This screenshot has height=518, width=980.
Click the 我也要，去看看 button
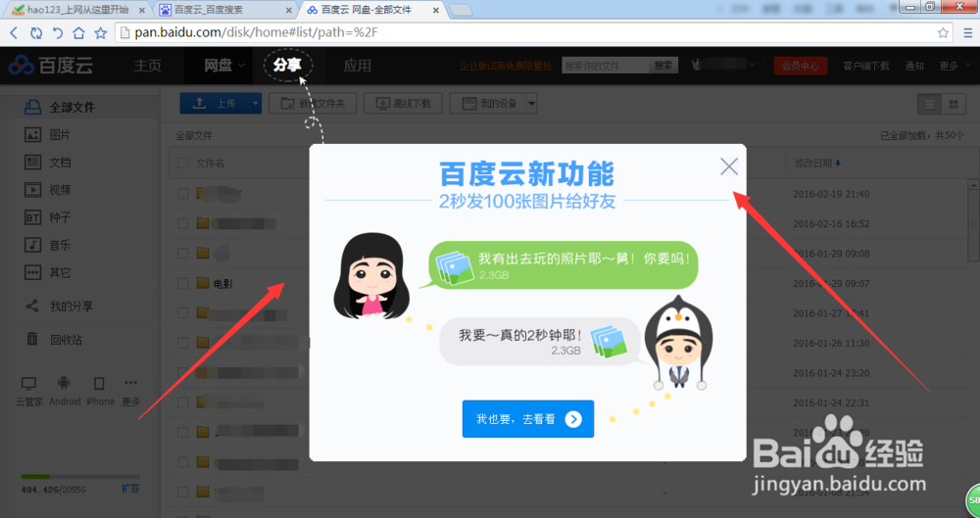click(x=528, y=419)
